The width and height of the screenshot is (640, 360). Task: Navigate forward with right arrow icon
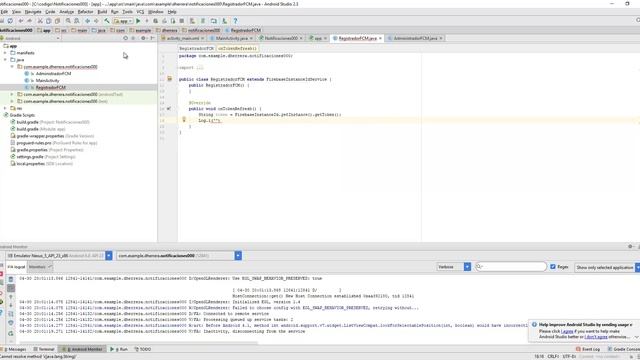click(x=96, y=21)
